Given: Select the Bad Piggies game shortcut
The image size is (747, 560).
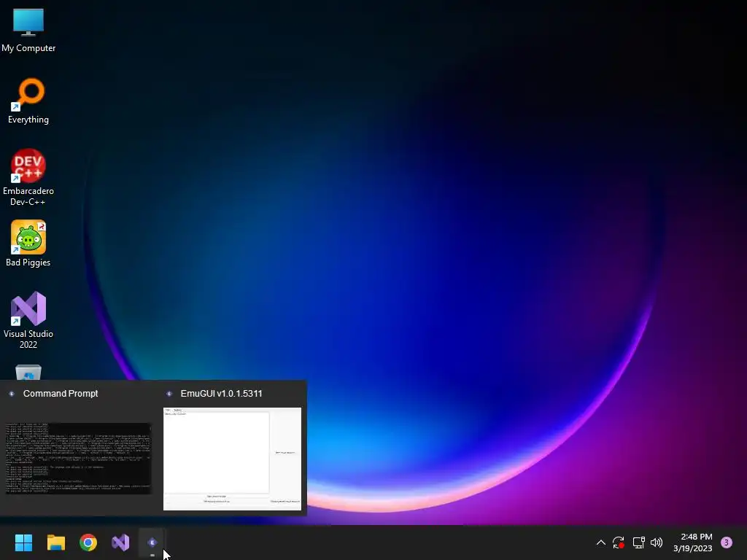Looking at the screenshot, I should pos(28,244).
